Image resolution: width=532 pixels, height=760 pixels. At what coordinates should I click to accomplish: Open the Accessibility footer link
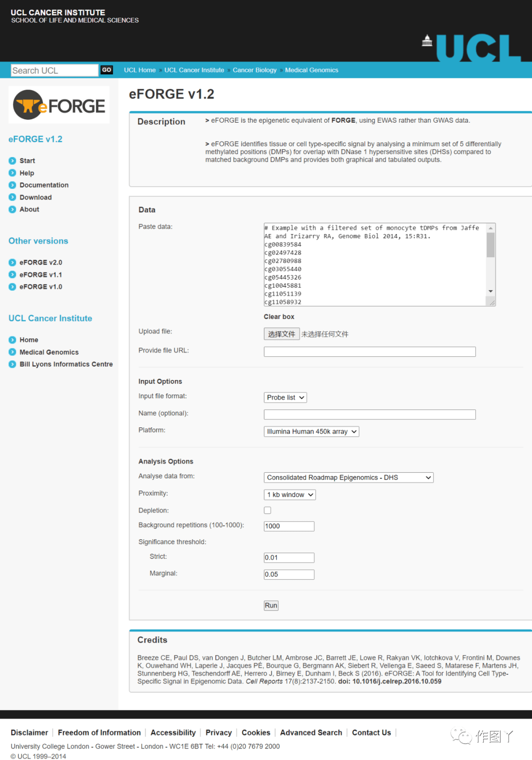173,733
